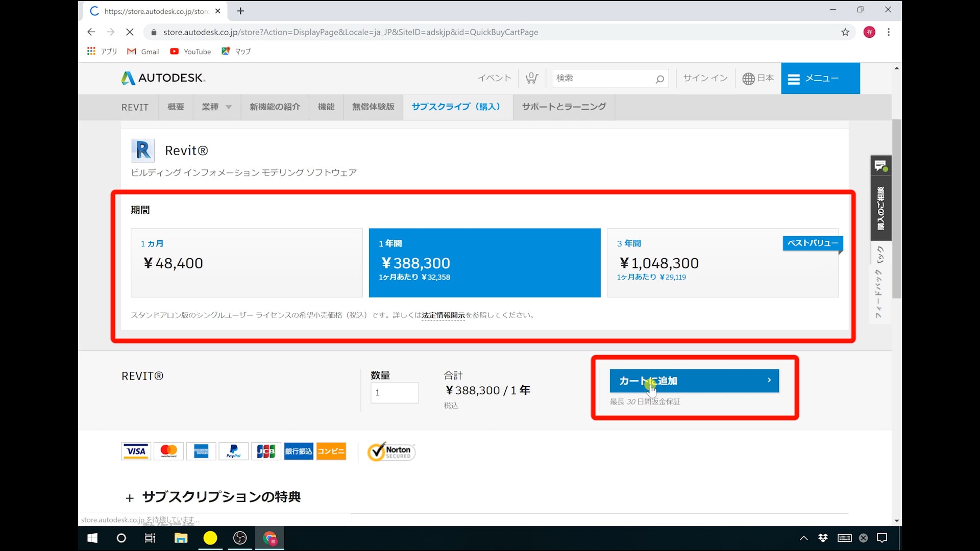The height and width of the screenshot is (551, 980).
Task: Open the chat consultation icon on the sidebar
Action: click(880, 166)
